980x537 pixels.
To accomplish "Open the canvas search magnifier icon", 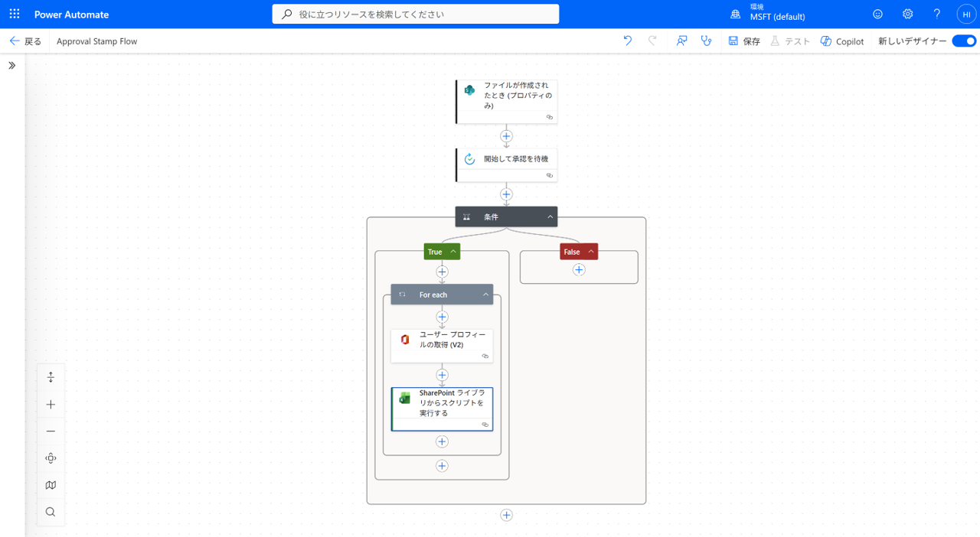I will pyautogui.click(x=51, y=512).
